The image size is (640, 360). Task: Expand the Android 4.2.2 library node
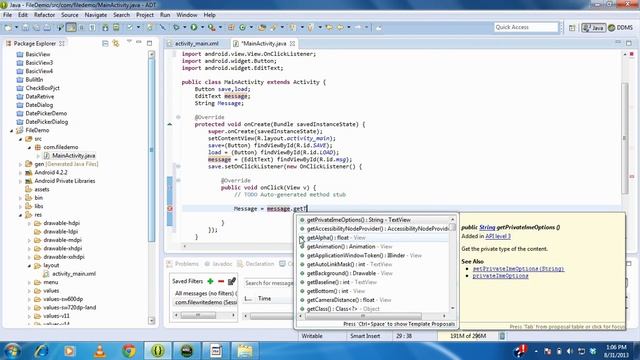coord(20,173)
